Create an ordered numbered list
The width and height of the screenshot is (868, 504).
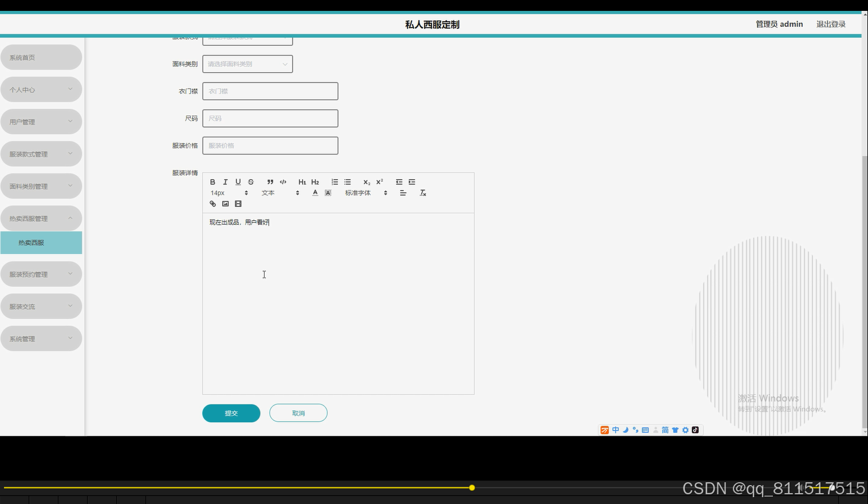click(335, 182)
